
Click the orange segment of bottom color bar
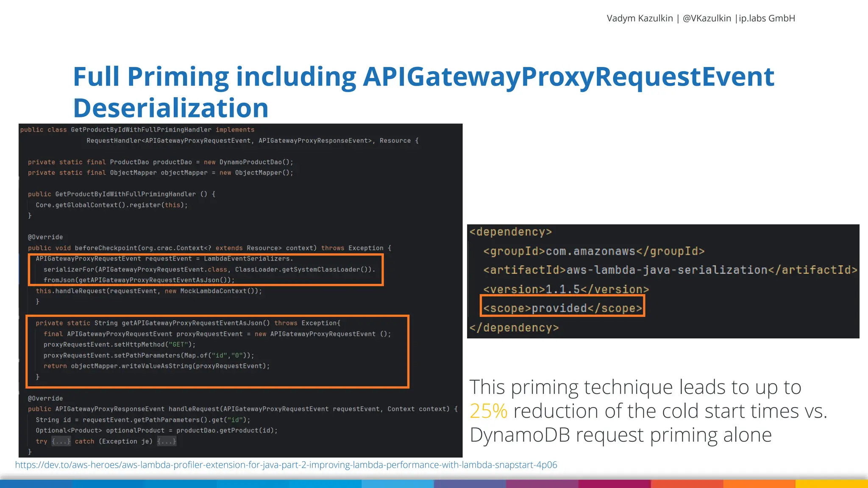(x=759, y=484)
